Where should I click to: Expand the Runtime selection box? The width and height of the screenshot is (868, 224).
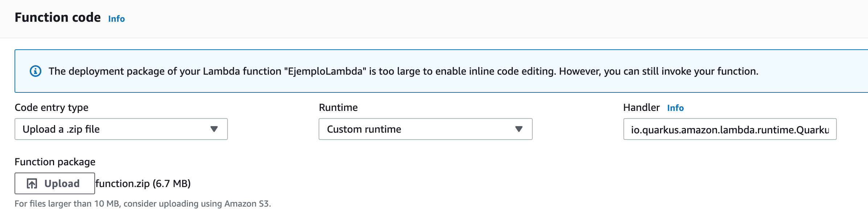425,129
